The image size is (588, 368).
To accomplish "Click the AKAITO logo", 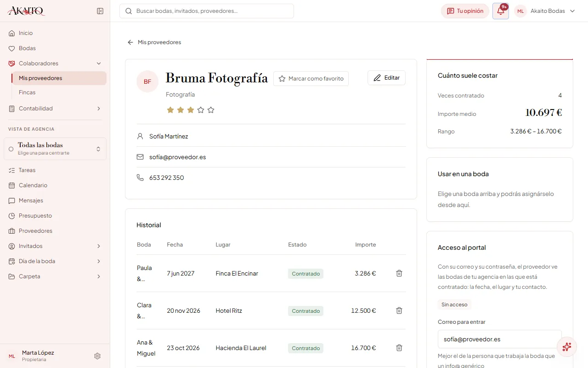I will (26, 11).
